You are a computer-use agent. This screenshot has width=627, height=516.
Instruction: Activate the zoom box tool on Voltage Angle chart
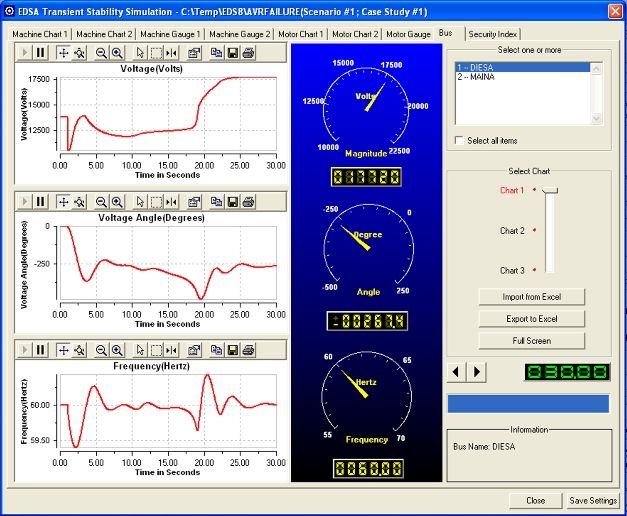tap(156, 202)
